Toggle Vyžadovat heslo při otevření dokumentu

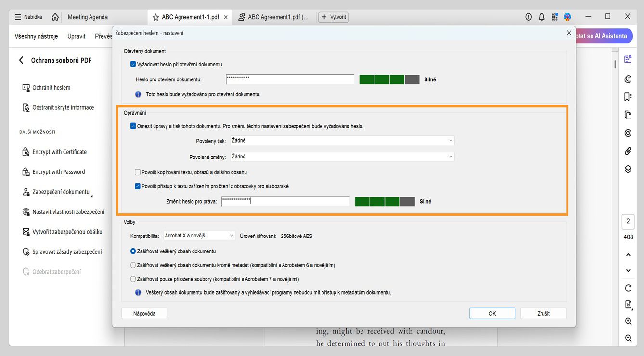(x=133, y=64)
